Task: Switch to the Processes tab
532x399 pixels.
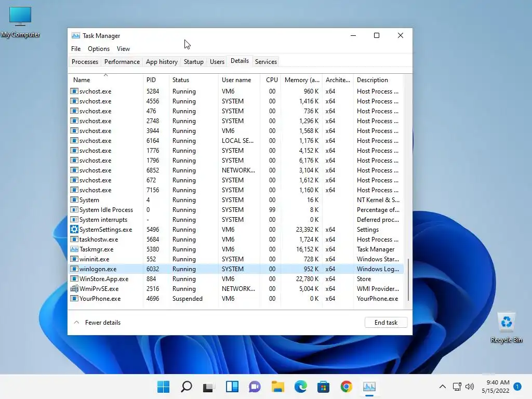Action: [x=85, y=61]
